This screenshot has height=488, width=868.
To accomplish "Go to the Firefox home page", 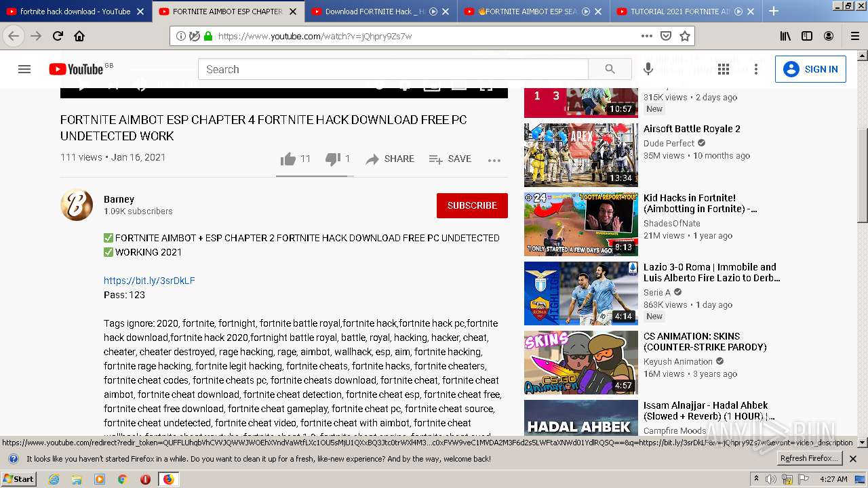I will click(79, 36).
